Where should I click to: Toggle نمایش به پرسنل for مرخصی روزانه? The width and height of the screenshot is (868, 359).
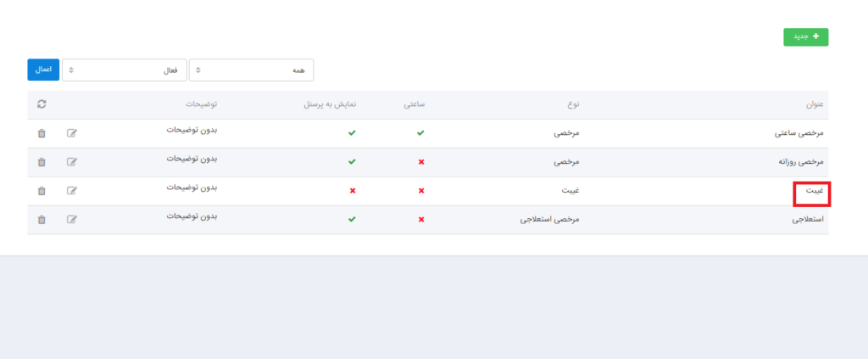[353, 161]
